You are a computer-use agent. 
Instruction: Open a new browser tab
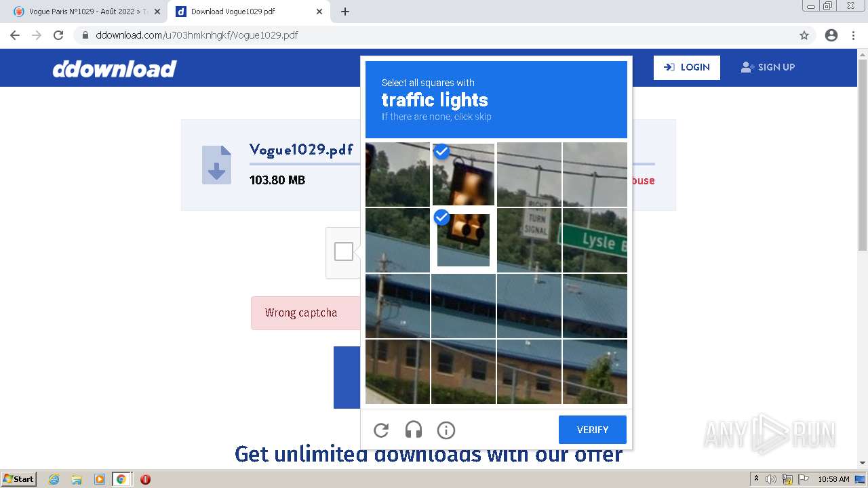345,12
